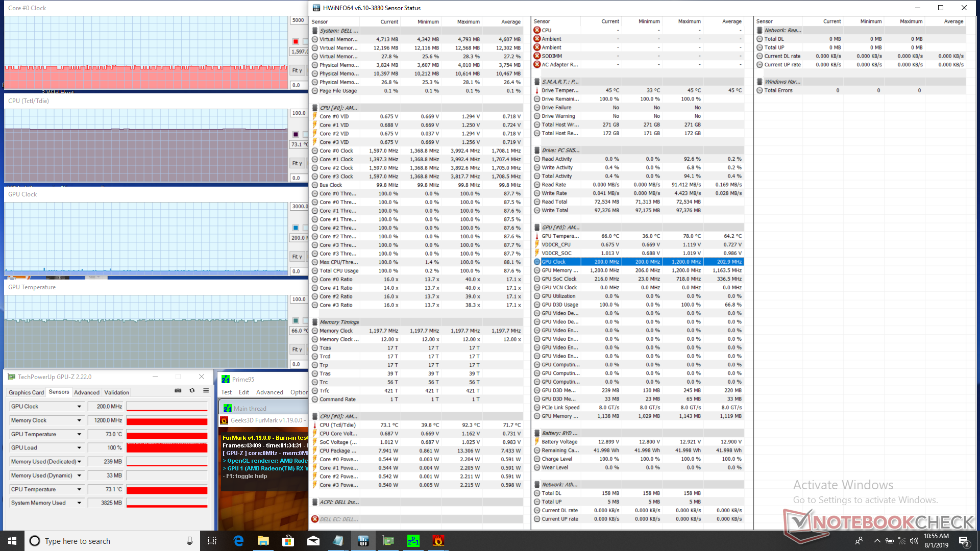Click the GPU-Z taskbar icon
This screenshot has width=980, height=551.
[x=388, y=541]
